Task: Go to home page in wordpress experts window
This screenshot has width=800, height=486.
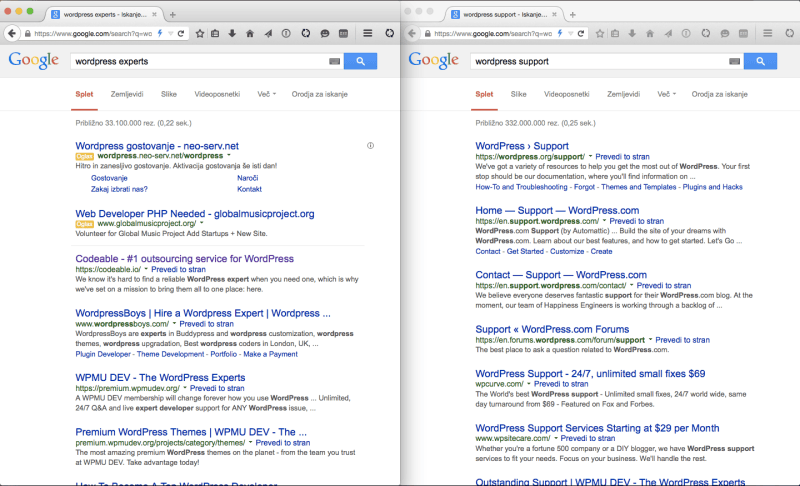Action: [x=249, y=34]
